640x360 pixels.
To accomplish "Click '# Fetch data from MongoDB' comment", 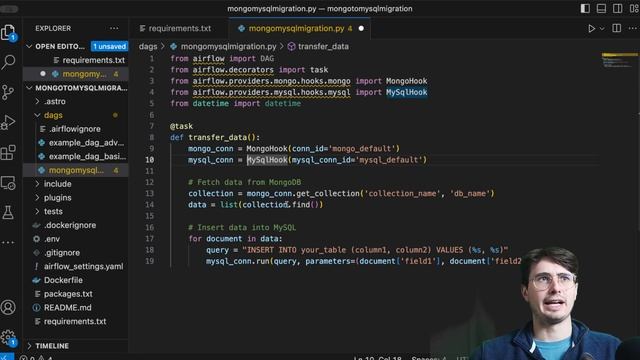I will pos(244,182).
